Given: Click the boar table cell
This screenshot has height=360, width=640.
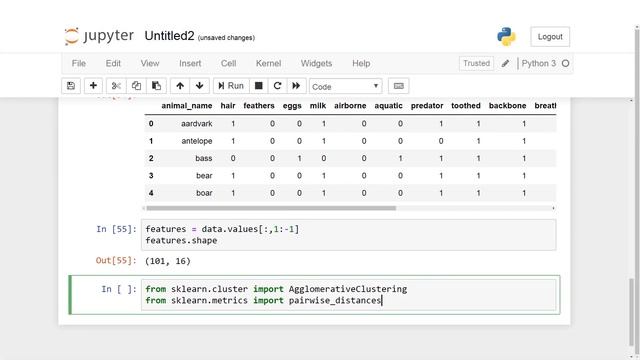Looking at the screenshot, I should (204, 193).
